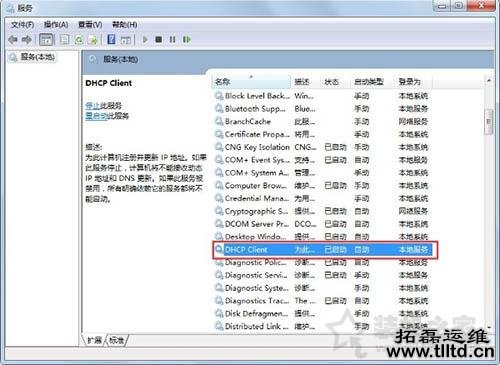This screenshot has width=500, height=365.
Task: Select the Diagnostics Trac... service name
Action: tap(257, 301)
